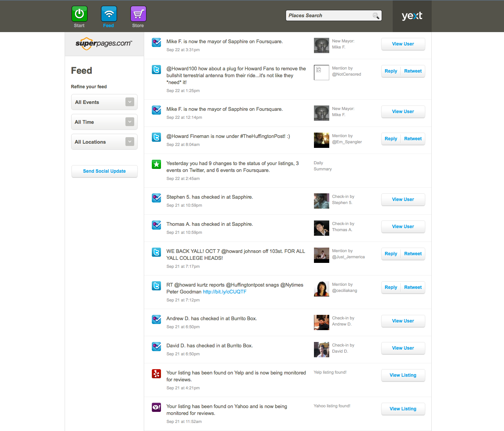Reply to the @Just_Jermerica mention

tap(391, 254)
